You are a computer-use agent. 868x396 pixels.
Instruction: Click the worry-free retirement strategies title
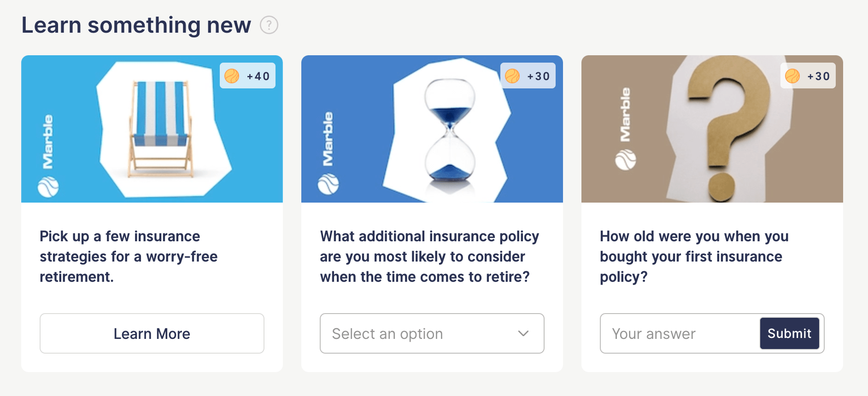(129, 256)
